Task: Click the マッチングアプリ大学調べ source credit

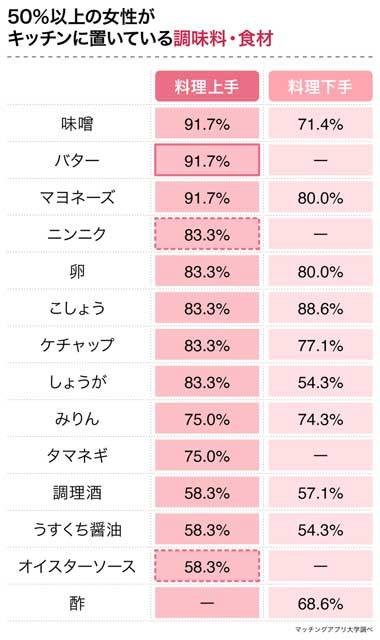Action: [334, 630]
